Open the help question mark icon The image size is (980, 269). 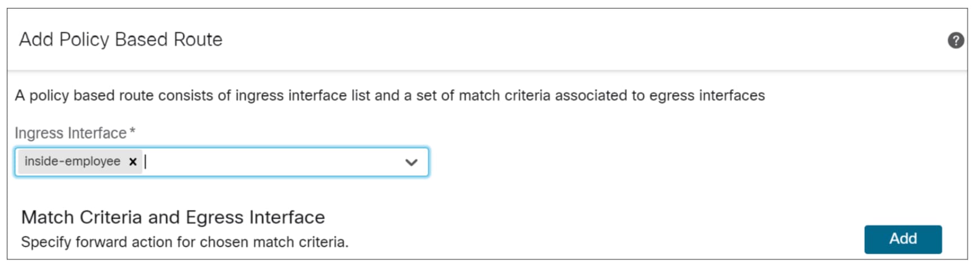pos(955,41)
